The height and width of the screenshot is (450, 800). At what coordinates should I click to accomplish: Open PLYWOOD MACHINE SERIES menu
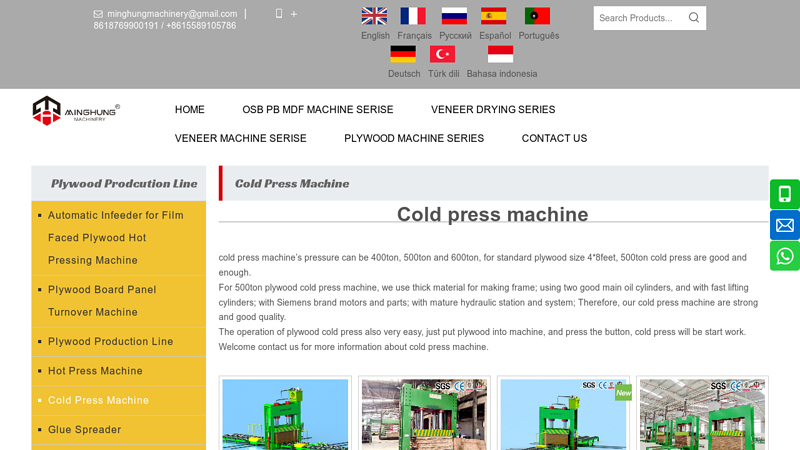(414, 138)
